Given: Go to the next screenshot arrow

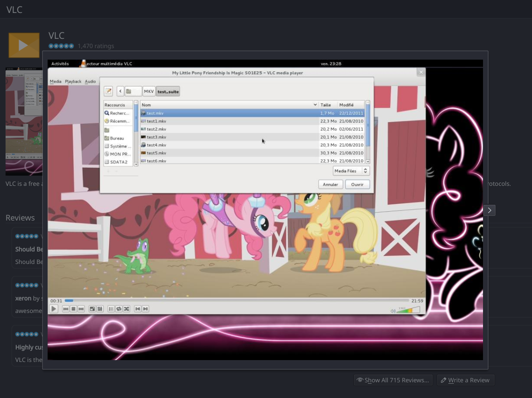Looking at the screenshot, I should [x=489, y=210].
